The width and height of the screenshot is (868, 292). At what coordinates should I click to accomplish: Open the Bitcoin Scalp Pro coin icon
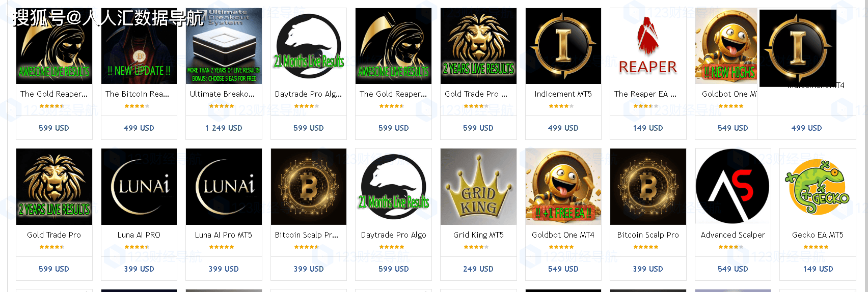point(648,187)
